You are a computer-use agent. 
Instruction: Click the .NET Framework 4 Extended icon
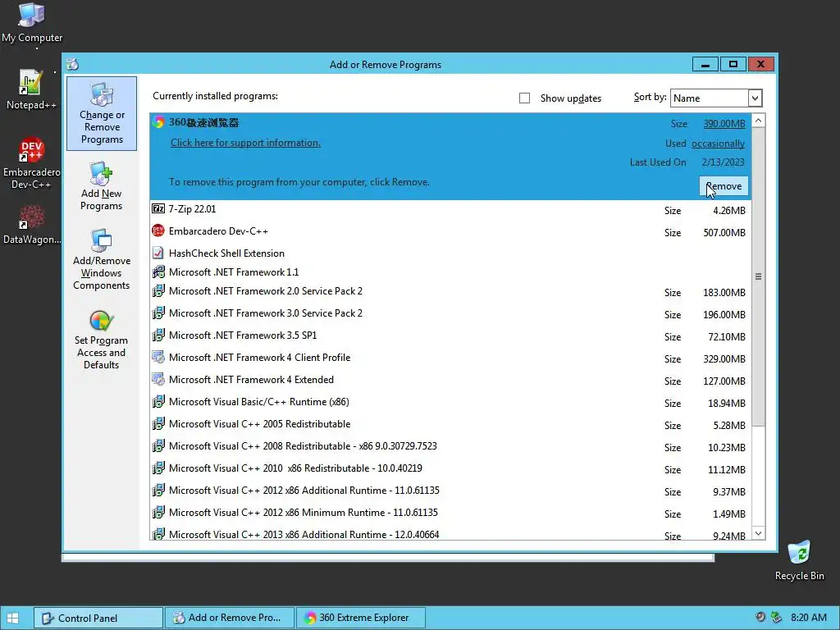click(x=158, y=379)
